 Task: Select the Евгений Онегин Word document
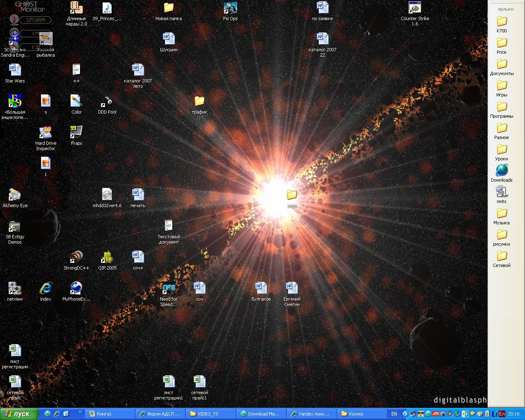(x=292, y=289)
